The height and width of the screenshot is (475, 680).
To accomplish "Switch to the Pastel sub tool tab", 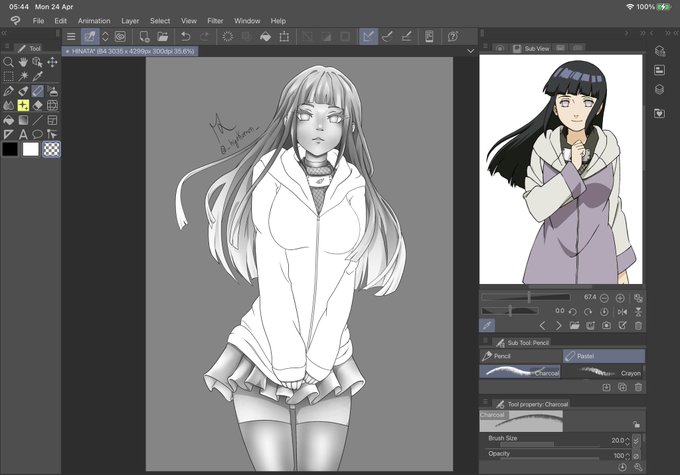I will (604, 356).
